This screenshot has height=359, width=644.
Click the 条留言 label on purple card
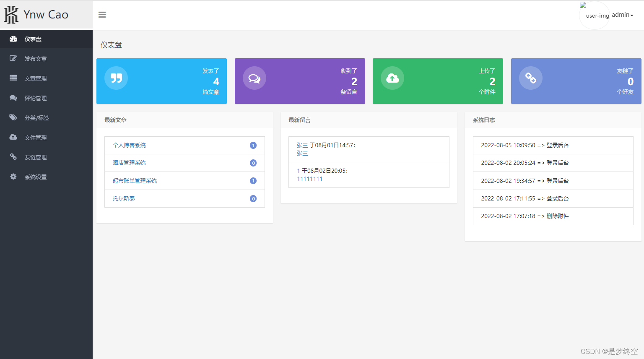349,92
